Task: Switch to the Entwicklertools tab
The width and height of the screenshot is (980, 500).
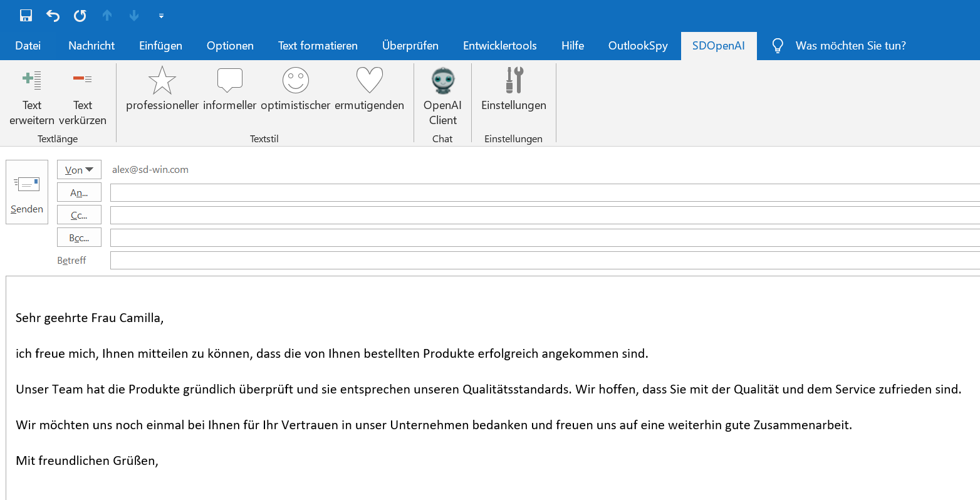Action: (x=500, y=46)
